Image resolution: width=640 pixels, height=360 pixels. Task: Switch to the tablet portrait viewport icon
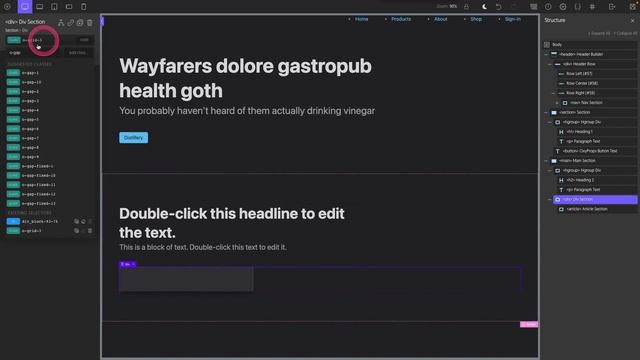pyautogui.click(x=54, y=7)
